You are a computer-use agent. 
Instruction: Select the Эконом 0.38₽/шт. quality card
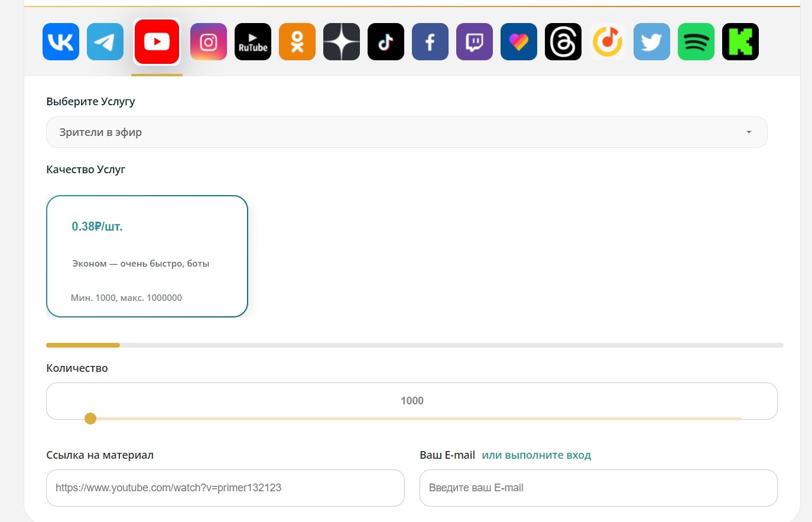[x=147, y=256]
